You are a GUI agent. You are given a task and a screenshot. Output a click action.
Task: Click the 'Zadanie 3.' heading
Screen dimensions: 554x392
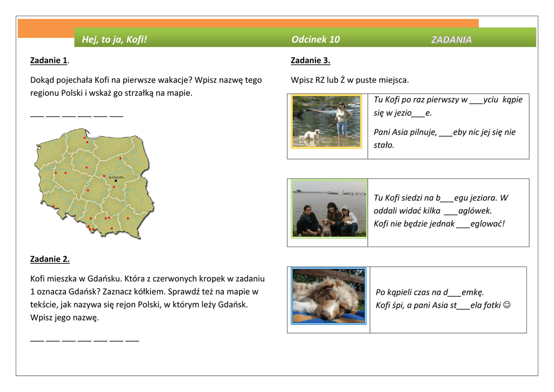(x=310, y=60)
